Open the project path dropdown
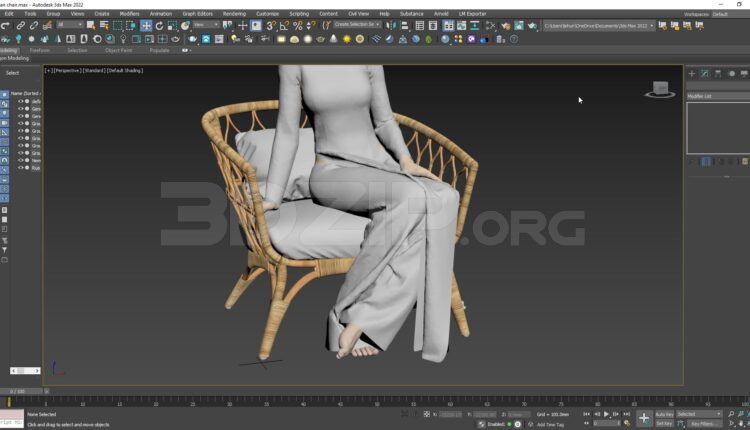 click(x=598, y=25)
